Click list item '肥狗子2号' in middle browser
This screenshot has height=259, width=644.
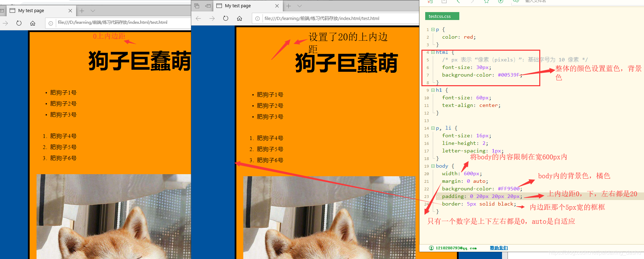tap(270, 106)
